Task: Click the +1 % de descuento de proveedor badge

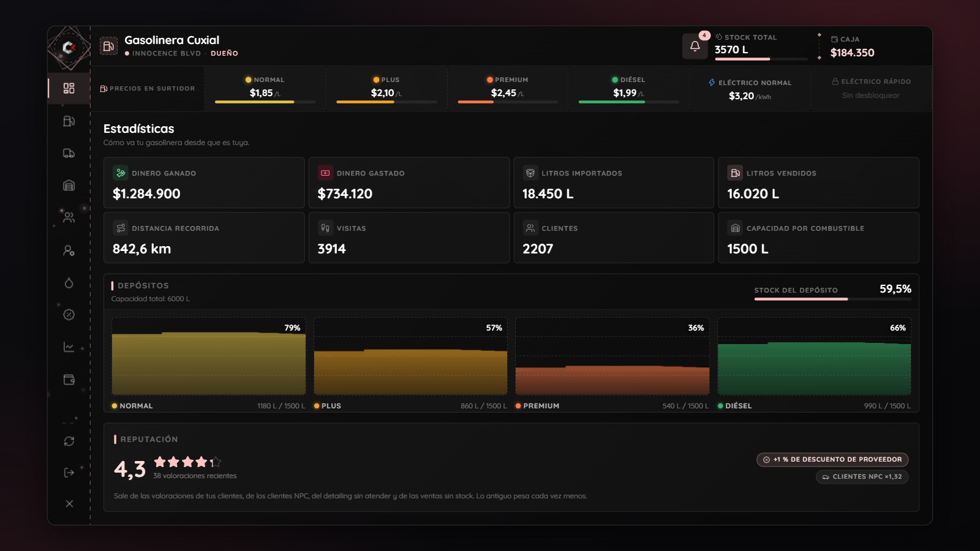Action: click(832, 459)
